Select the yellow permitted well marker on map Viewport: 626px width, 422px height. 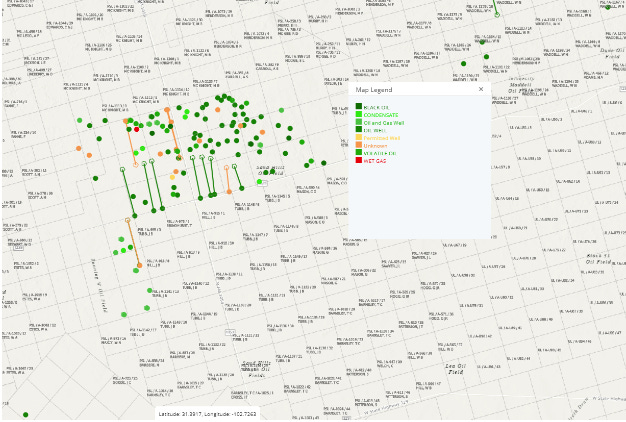click(x=172, y=177)
